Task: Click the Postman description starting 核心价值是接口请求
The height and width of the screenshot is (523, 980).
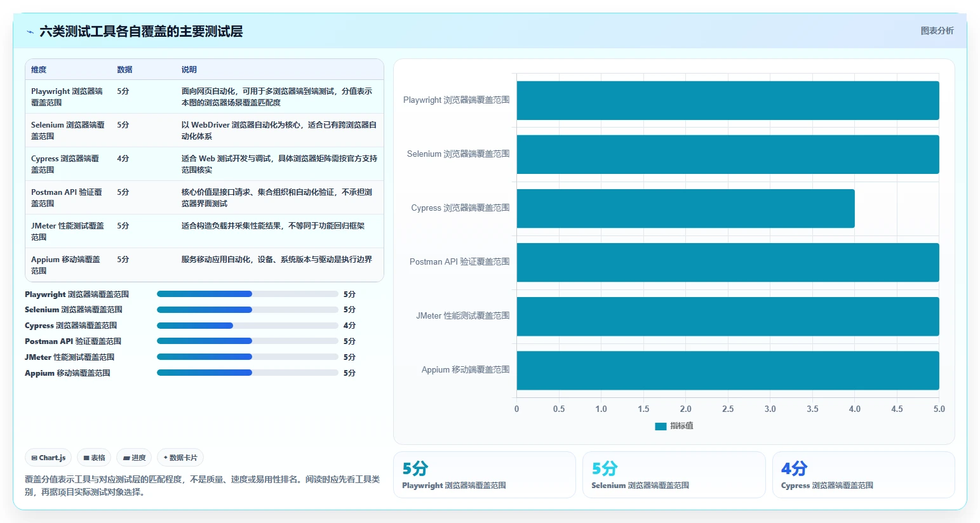Action: [x=278, y=197]
